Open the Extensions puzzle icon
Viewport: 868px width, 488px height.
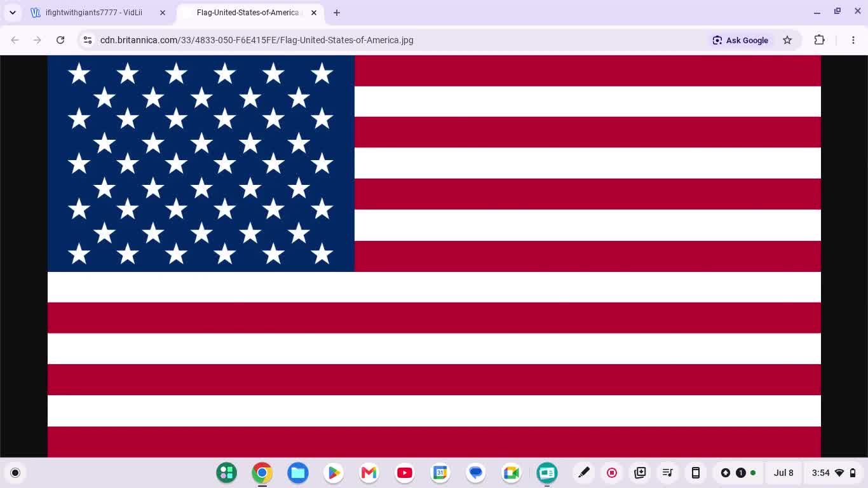pos(820,40)
